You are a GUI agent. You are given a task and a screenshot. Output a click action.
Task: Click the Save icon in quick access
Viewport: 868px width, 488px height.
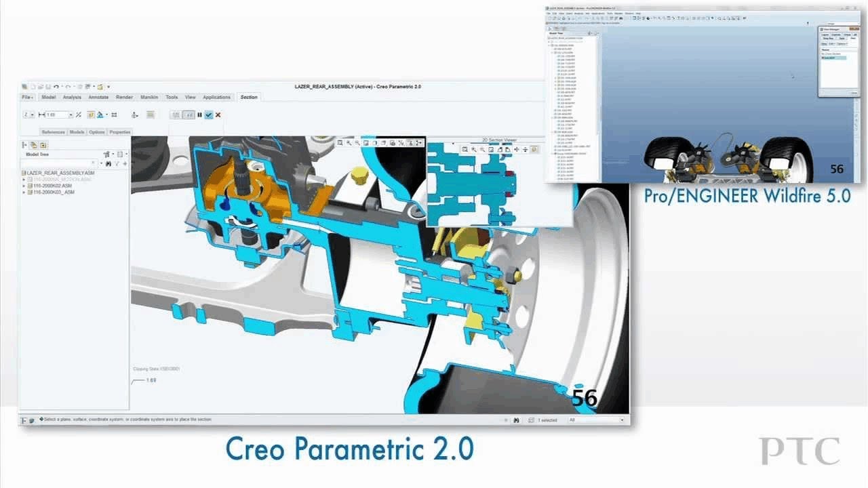pyautogui.click(x=48, y=87)
